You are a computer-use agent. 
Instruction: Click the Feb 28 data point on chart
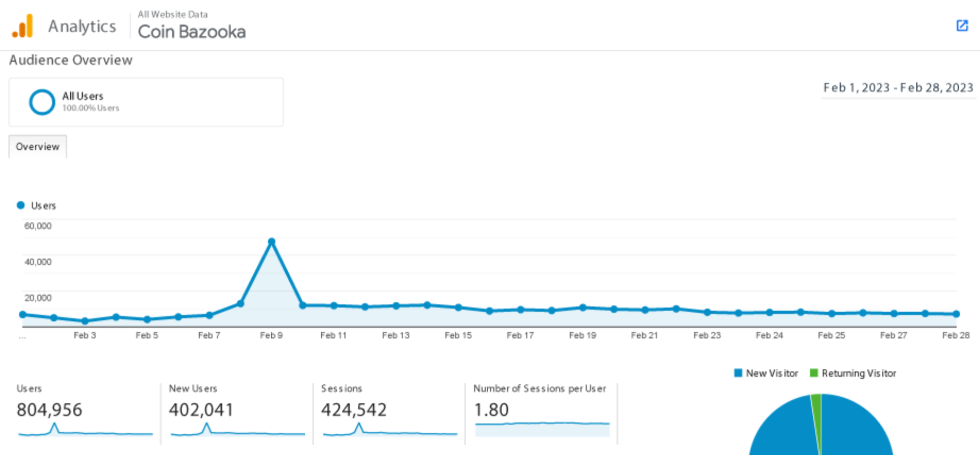pyautogui.click(x=956, y=314)
